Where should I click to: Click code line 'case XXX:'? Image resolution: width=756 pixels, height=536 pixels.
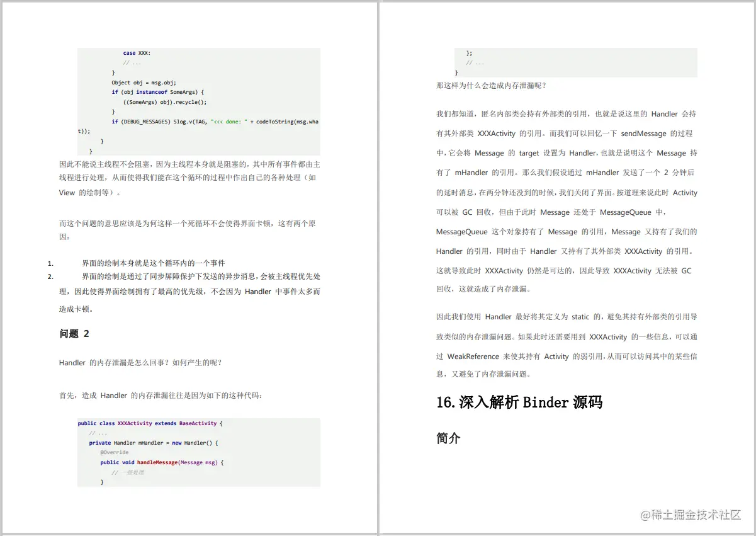[x=137, y=54]
